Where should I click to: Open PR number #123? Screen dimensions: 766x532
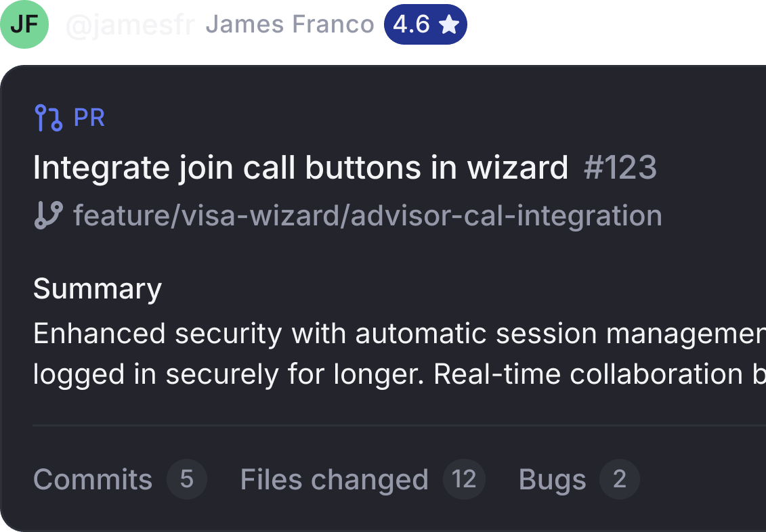pos(620,167)
